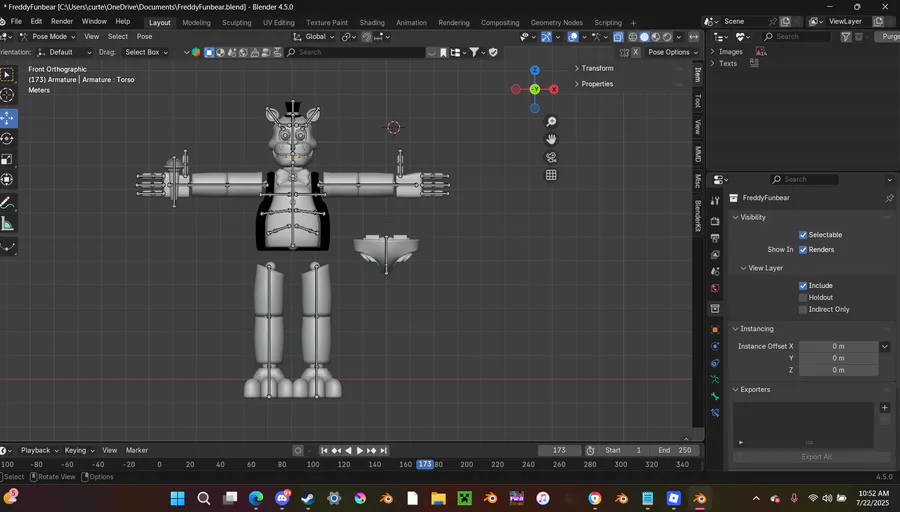This screenshot has height=512, width=900.
Task: Select the Move tool in left toolbar
Action: pyautogui.click(x=7, y=118)
